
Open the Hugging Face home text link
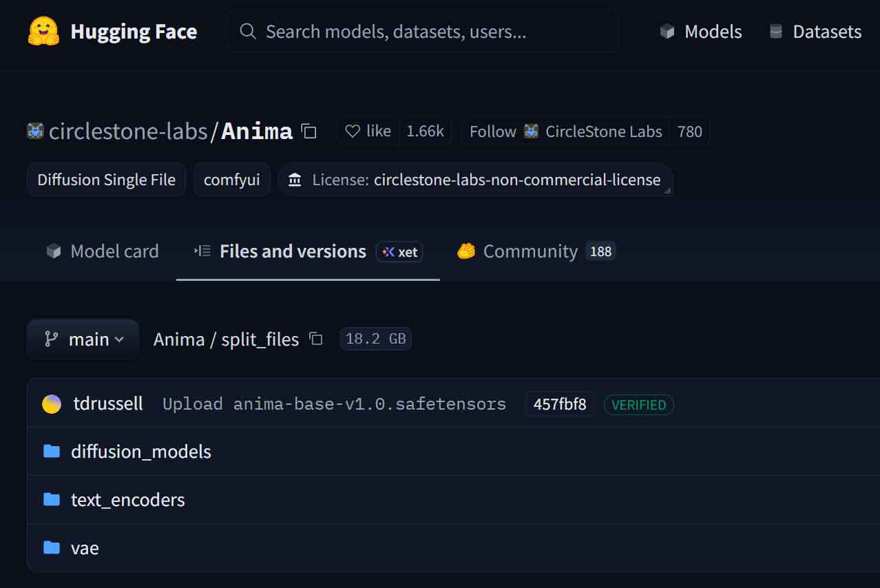pyautogui.click(x=134, y=32)
